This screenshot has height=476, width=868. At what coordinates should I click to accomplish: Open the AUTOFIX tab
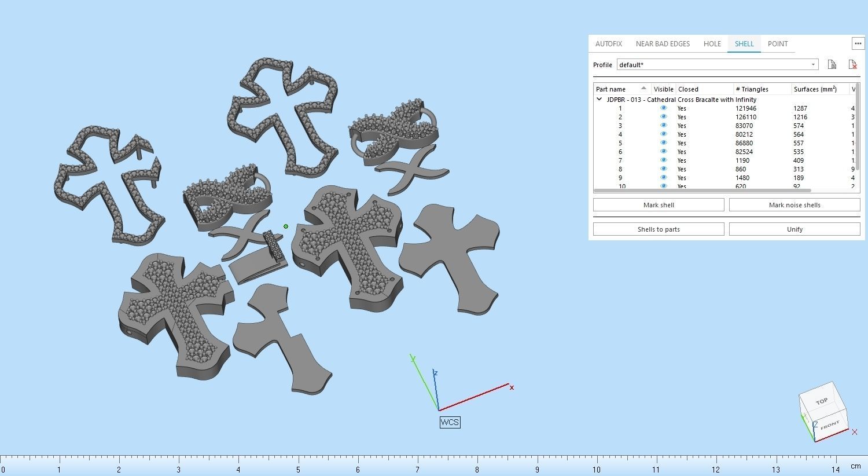coord(609,44)
